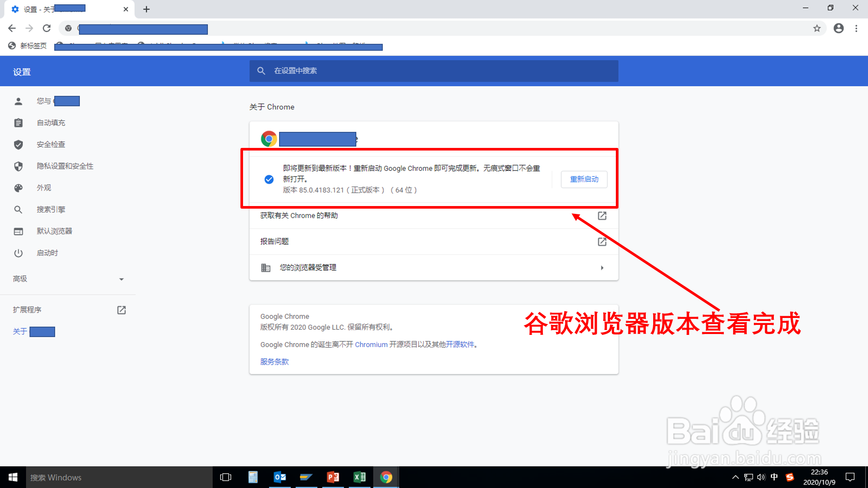Image resolution: width=868 pixels, height=488 pixels.
Task: Click the 在设置中搜索 search field
Action: point(434,71)
